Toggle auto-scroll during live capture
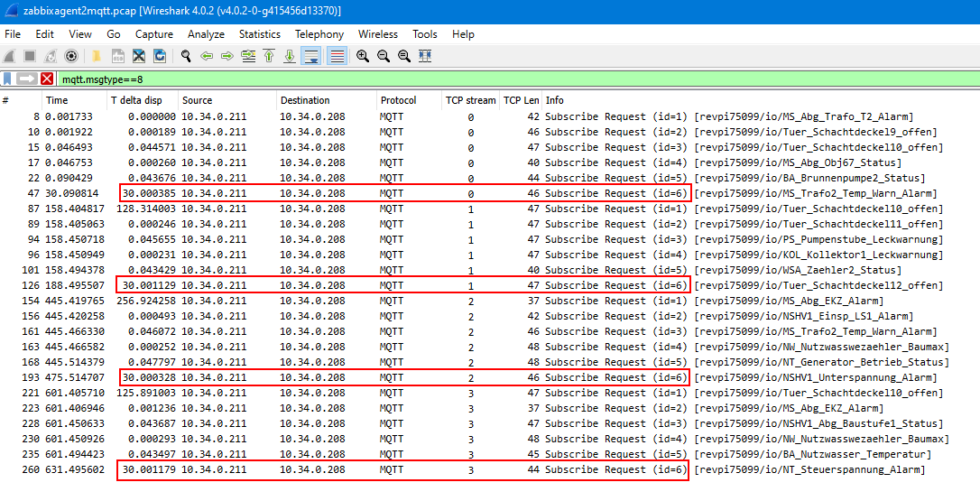 pyautogui.click(x=310, y=56)
